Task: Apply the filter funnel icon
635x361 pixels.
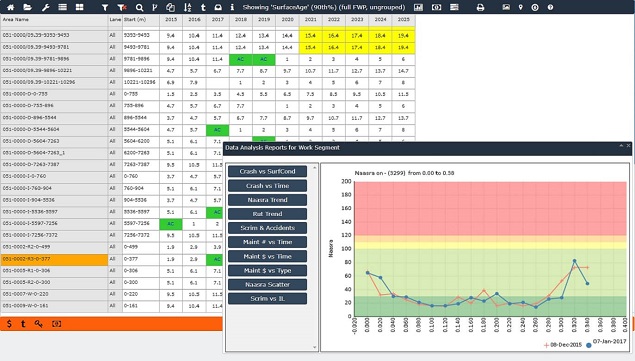Action: click(x=104, y=7)
